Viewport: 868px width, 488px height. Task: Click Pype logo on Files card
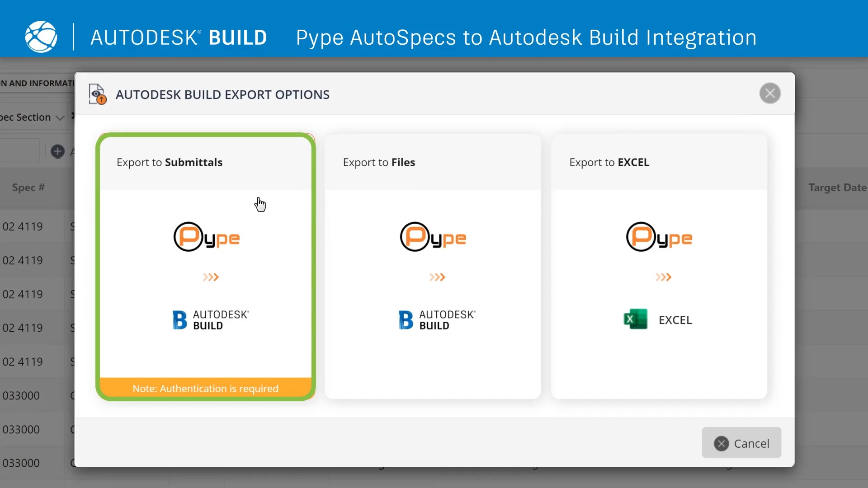[433, 237]
